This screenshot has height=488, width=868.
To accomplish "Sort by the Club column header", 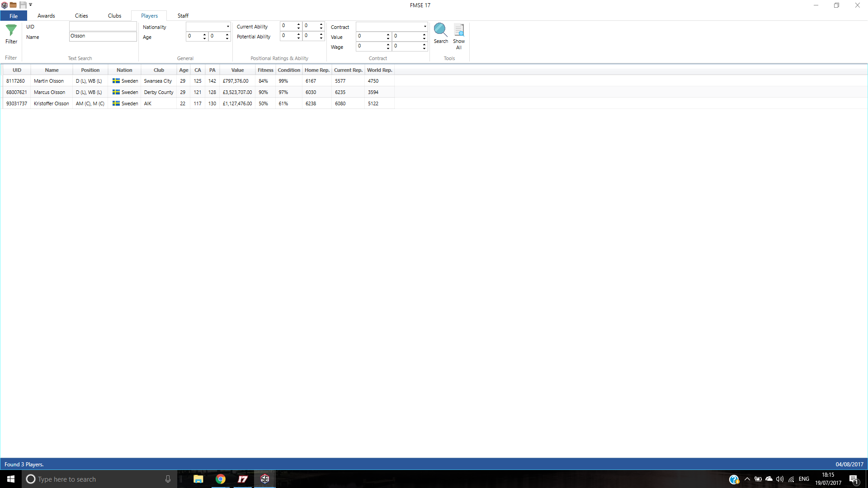I will 159,70.
